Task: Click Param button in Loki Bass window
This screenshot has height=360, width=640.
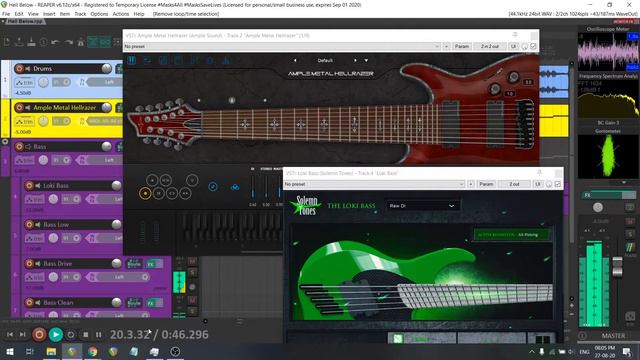Action: (486, 184)
